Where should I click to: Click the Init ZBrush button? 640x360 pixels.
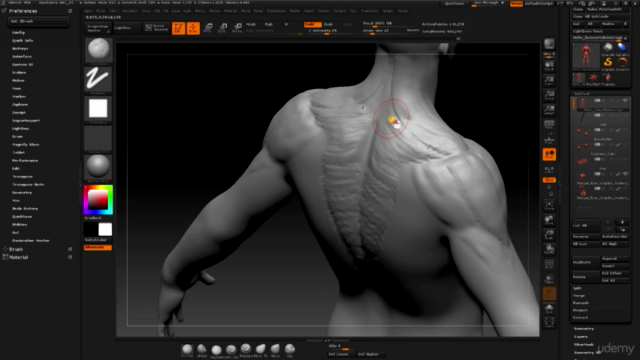coord(39,21)
